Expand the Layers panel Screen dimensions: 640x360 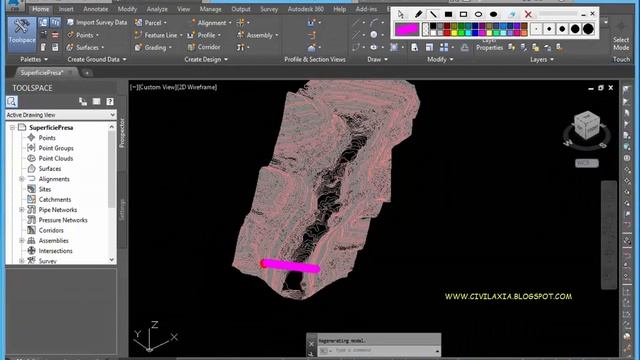pos(542,60)
